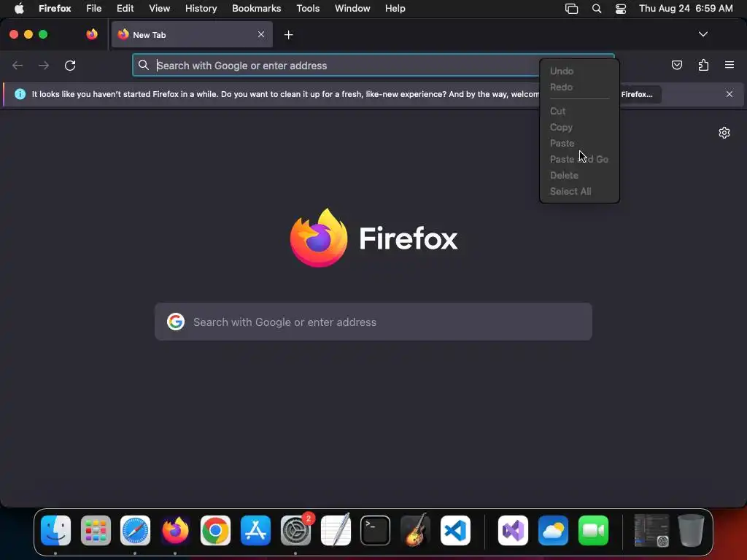Open the File menu

[x=93, y=9]
